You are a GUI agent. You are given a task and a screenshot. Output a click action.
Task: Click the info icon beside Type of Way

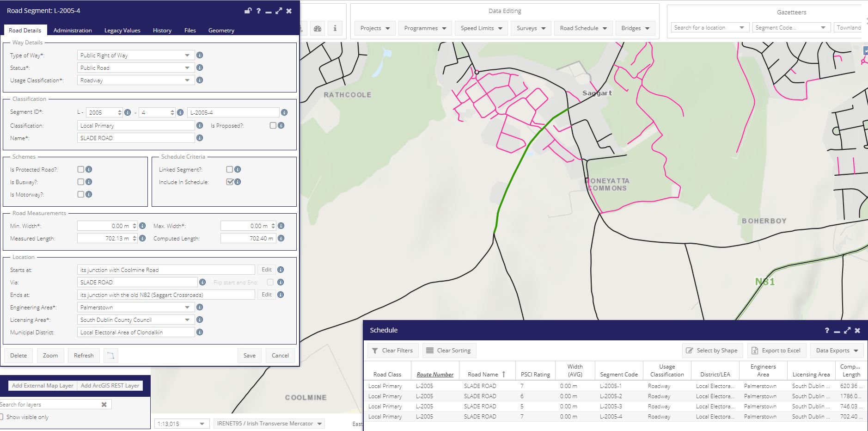[x=200, y=55]
